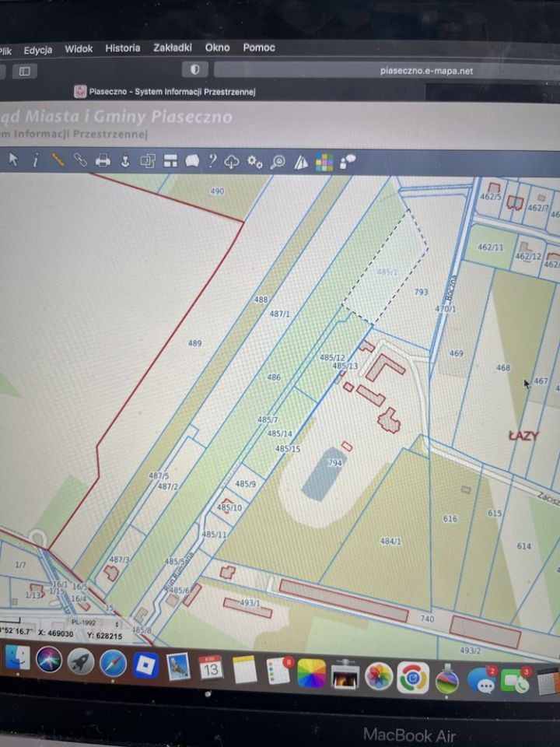Click parcel label 794 on map
560x747 pixels.
pyautogui.click(x=334, y=462)
